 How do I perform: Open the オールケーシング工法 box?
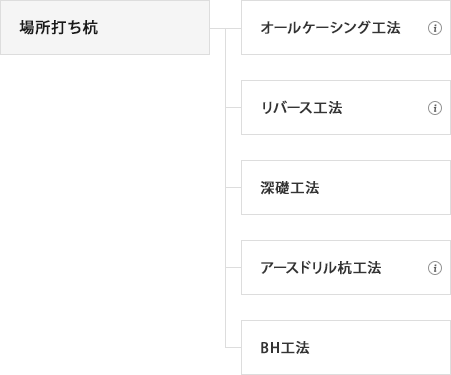click(346, 27)
